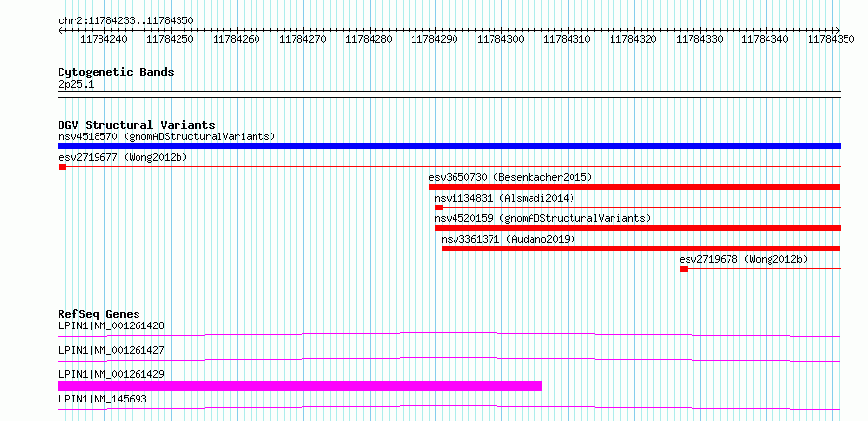Click the red nsv4520159 variant bar
The height and width of the screenshot is (421, 868).
coord(638,228)
